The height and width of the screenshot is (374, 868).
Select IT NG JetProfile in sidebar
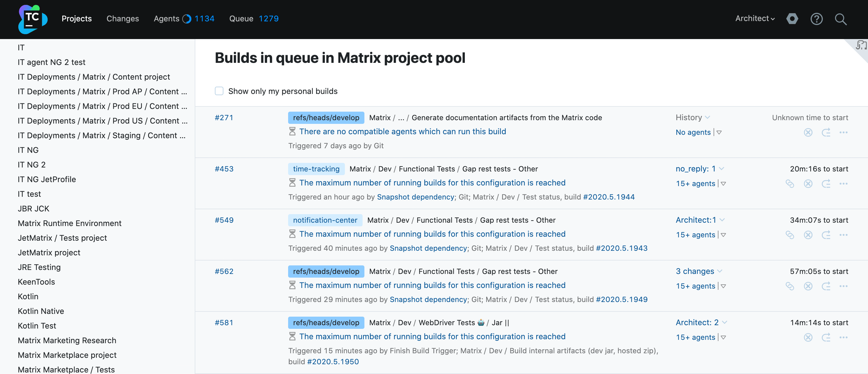pos(47,179)
